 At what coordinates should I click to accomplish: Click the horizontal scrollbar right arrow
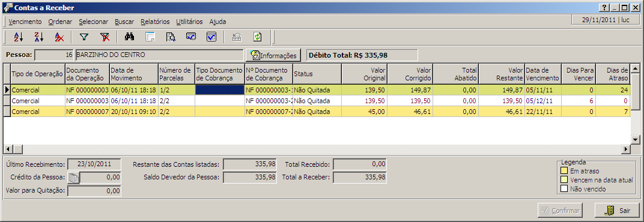click(x=626, y=149)
